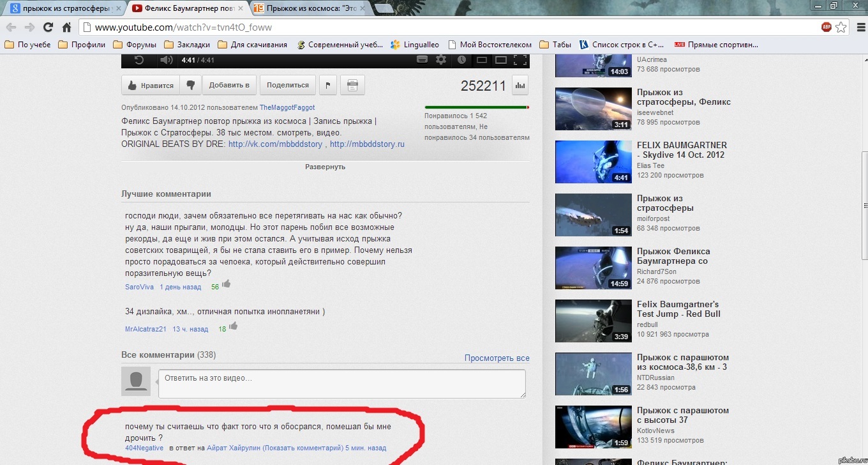Show video statistics bar-chart icon
This screenshot has width=868, height=465.
pos(520,85)
